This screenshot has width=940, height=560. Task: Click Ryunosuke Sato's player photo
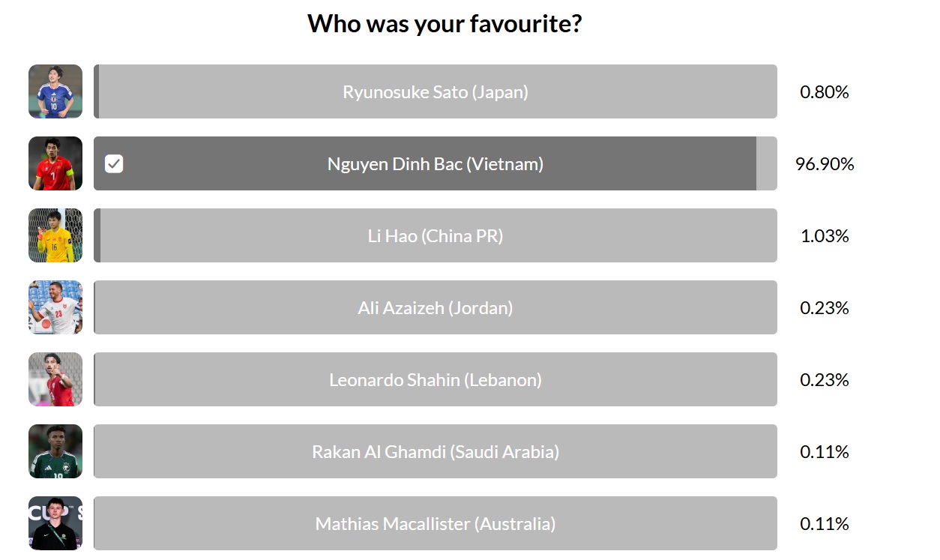tap(55, 91)
